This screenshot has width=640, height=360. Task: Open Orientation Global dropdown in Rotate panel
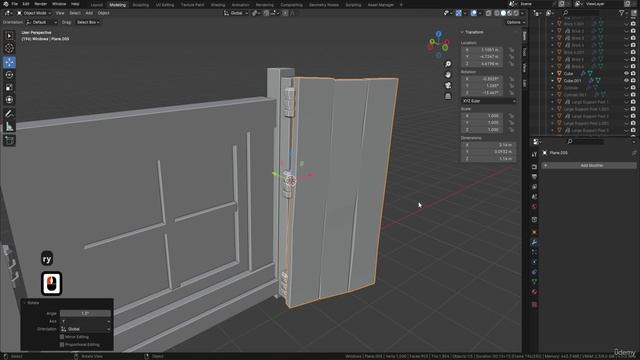point(85,329)
